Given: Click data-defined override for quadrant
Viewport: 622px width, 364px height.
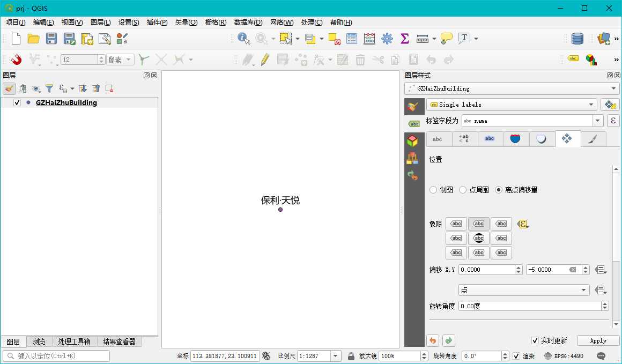Looking at the screenshot, I should point(523,224).
